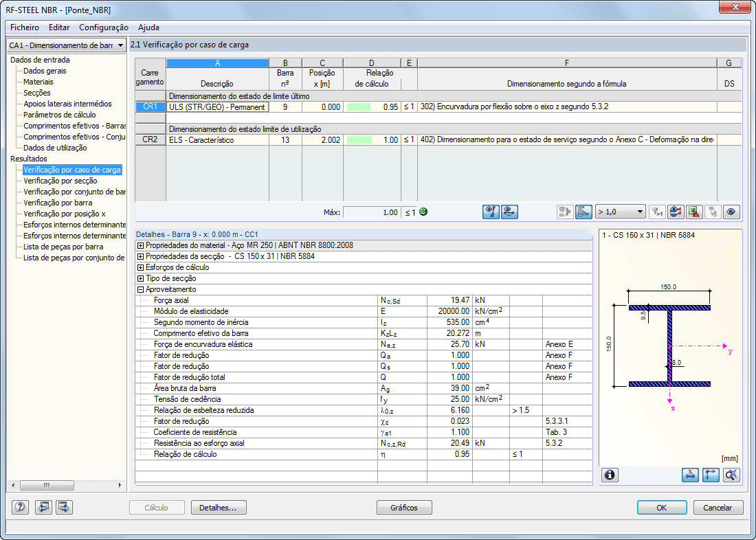Expand 'Tipo de secção' section
The image size is (756, 540).
click(140, 279)
